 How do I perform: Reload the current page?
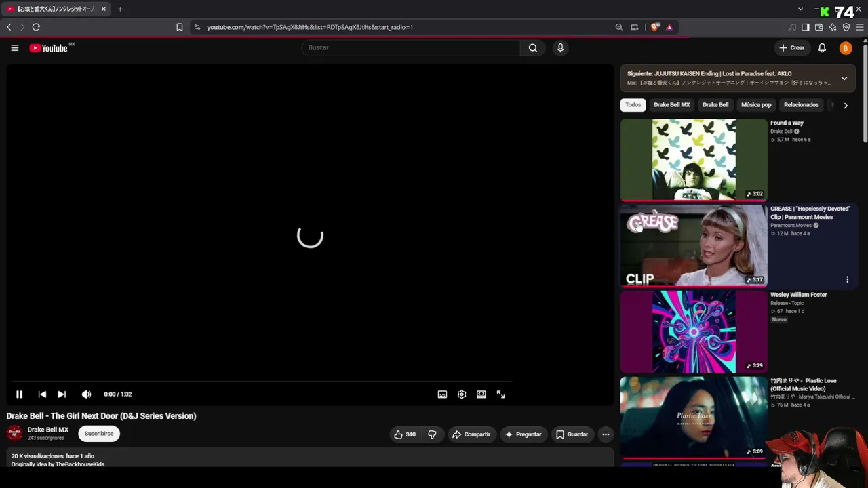(x=36, y=27)
